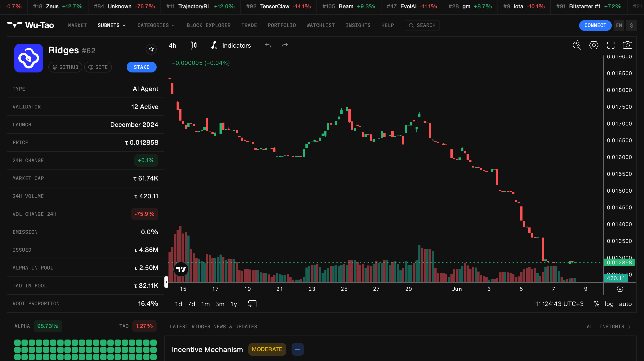Expand the Subnets dropdown menu
This screenshot has height=361, width=644.
[x=111, y=25]
